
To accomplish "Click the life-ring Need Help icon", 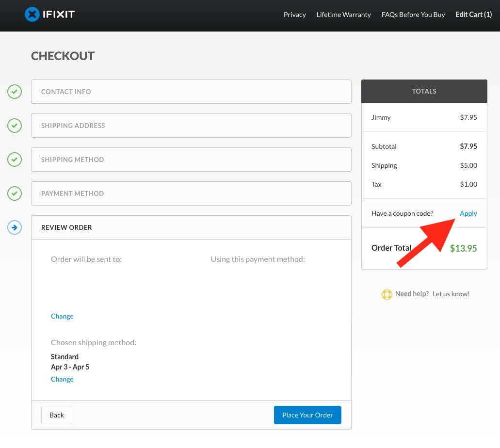I will click(387, 294).
